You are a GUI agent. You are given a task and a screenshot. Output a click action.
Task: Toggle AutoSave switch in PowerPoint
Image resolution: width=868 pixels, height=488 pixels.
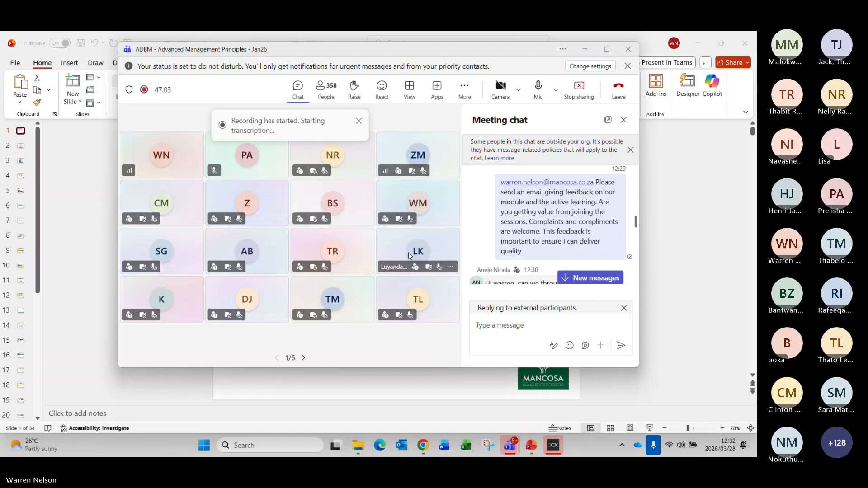[x=60, y=43]
